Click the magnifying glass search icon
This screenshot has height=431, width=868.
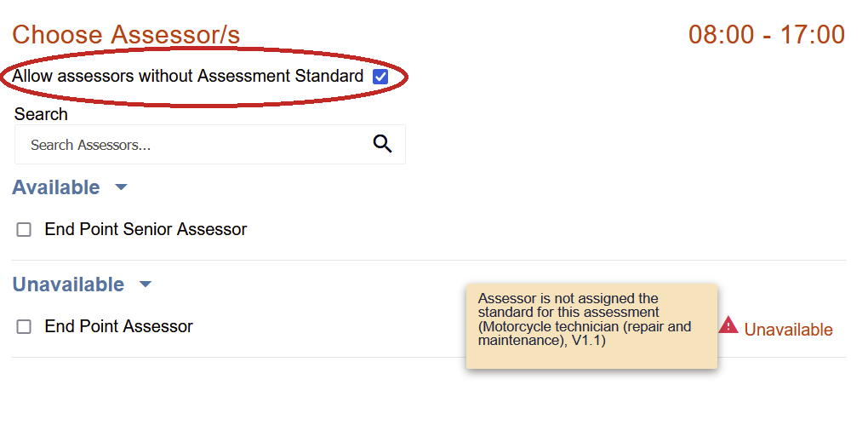382,144
